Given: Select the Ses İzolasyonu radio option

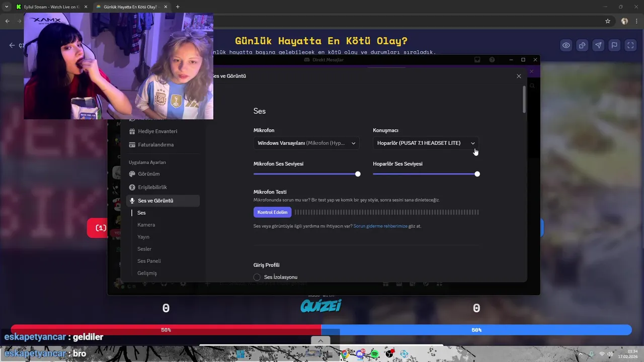Looking at the screenshot, I should click(257, 277).
